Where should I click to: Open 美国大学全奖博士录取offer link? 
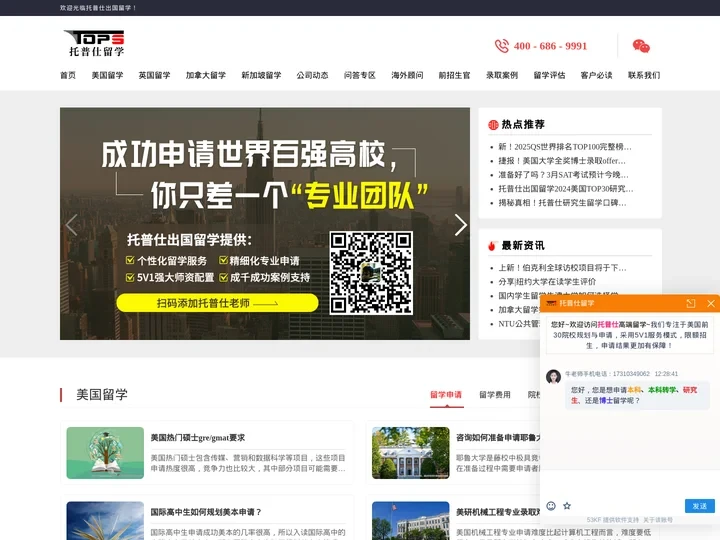pyautogui.click(x=562, y=161)
